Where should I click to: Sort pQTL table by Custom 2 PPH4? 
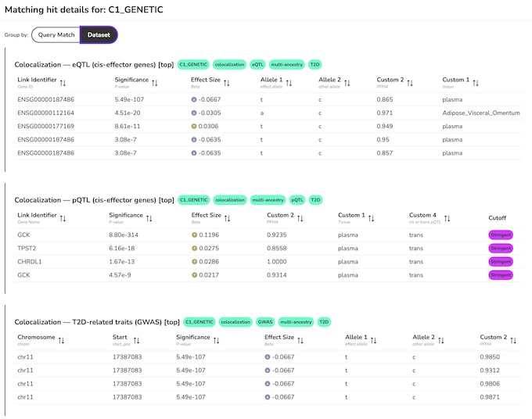click(300, 218)
